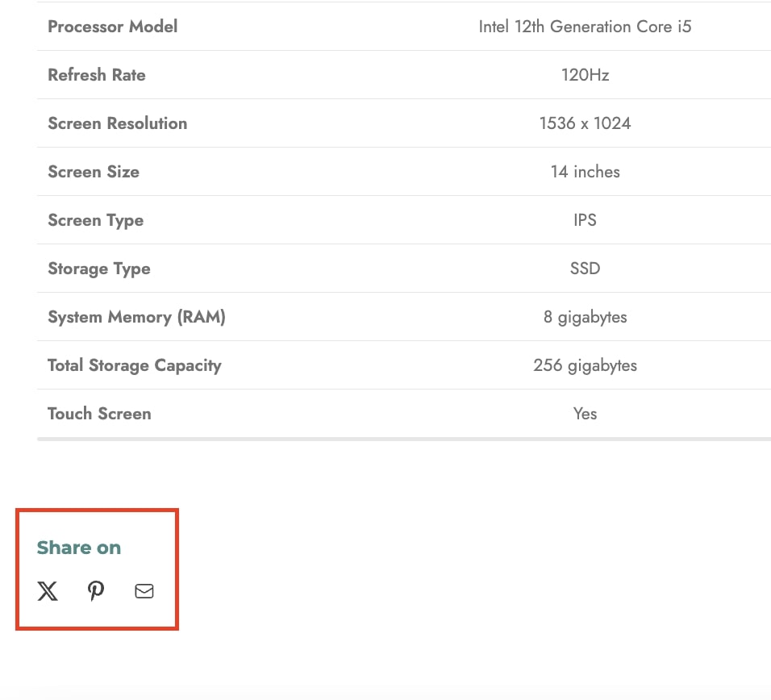Click the Storage Type label
Image resolution: width=771 pixels, height=700 pixels.
[x=99, y=269]
